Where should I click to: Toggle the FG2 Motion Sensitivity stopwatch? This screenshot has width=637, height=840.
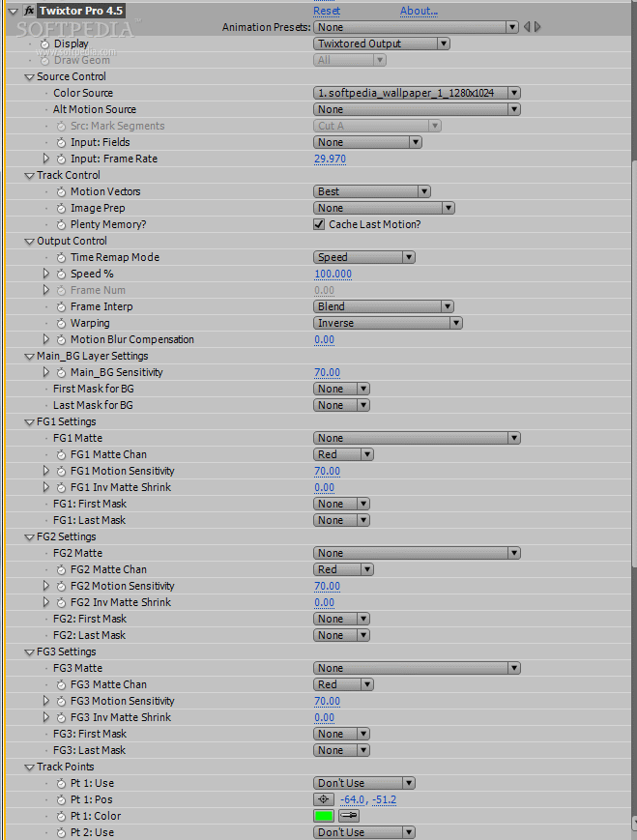[x=61, y=586]
